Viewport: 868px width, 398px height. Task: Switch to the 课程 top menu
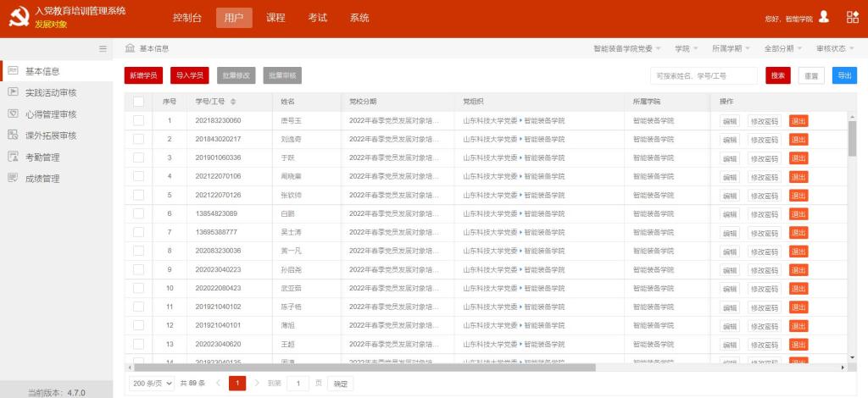[275, 18]
